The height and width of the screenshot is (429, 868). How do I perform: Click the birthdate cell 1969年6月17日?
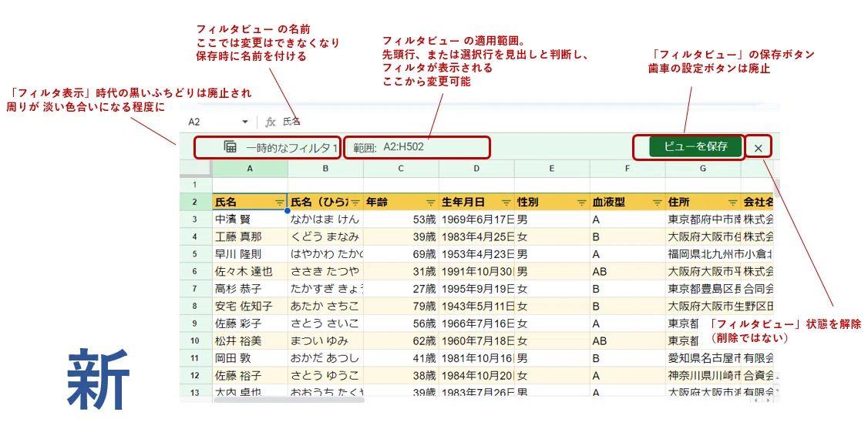pos(476,220)
